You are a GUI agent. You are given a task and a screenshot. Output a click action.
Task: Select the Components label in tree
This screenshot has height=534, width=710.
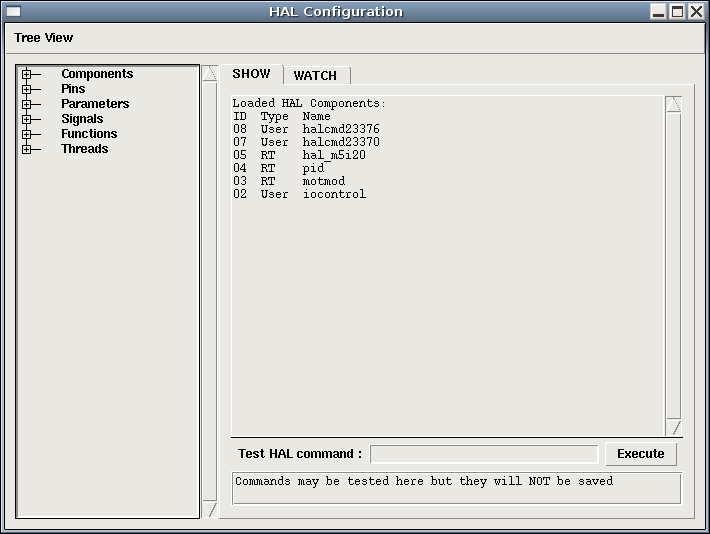pyautogui.click(x=97, y=74)
